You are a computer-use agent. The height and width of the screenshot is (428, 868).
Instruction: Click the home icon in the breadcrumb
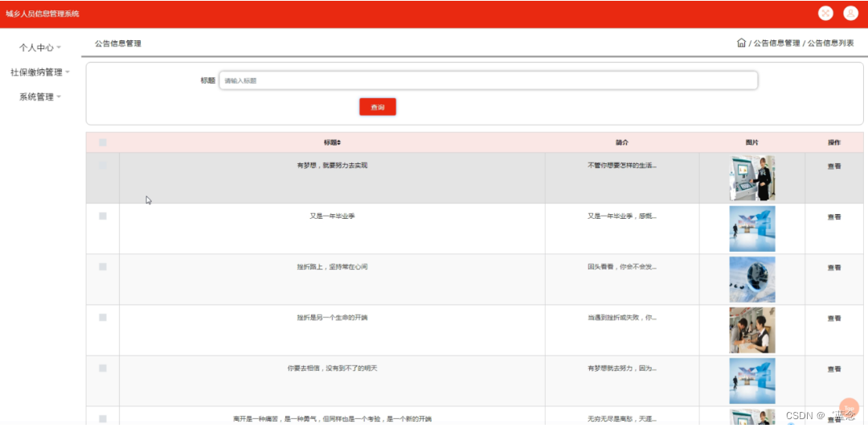[x=741, y=43]
